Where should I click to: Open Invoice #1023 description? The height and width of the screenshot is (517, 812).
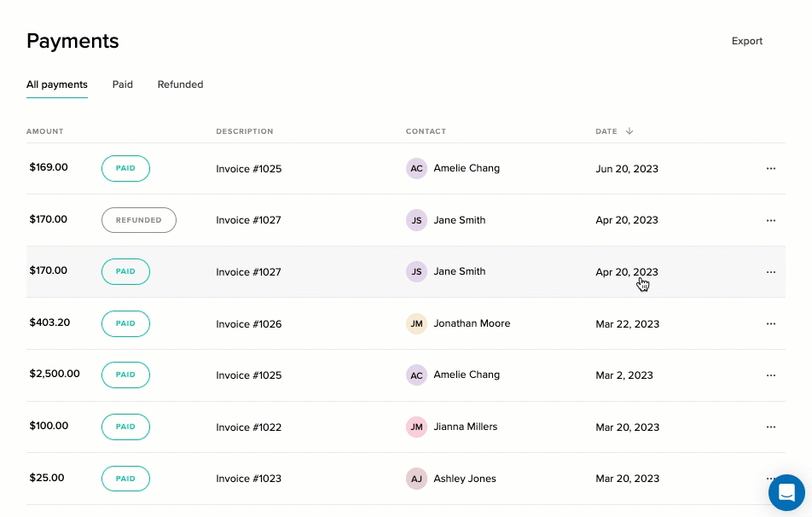(248, 479)
